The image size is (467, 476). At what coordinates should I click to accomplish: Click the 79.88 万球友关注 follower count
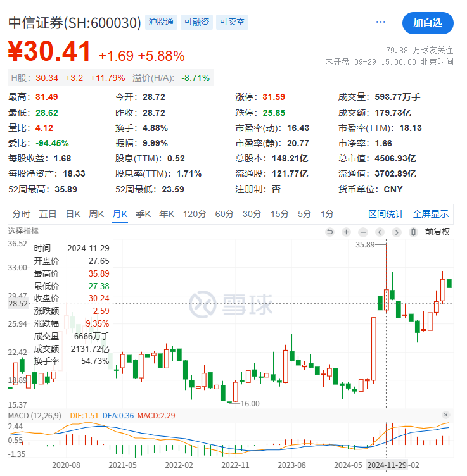pyautogui.click(x=419, y=51)
